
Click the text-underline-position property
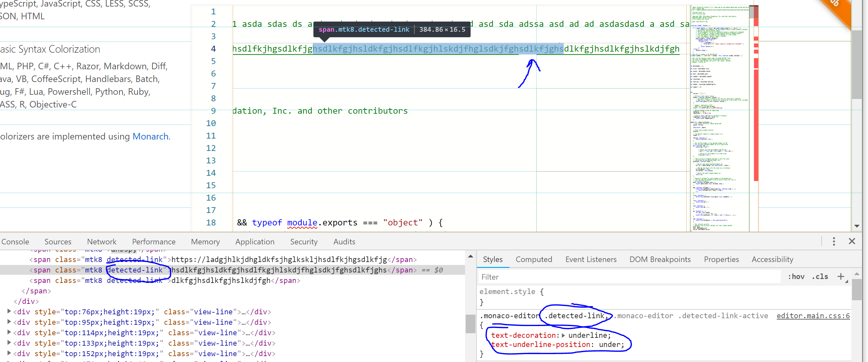click(x=541, y=344)
